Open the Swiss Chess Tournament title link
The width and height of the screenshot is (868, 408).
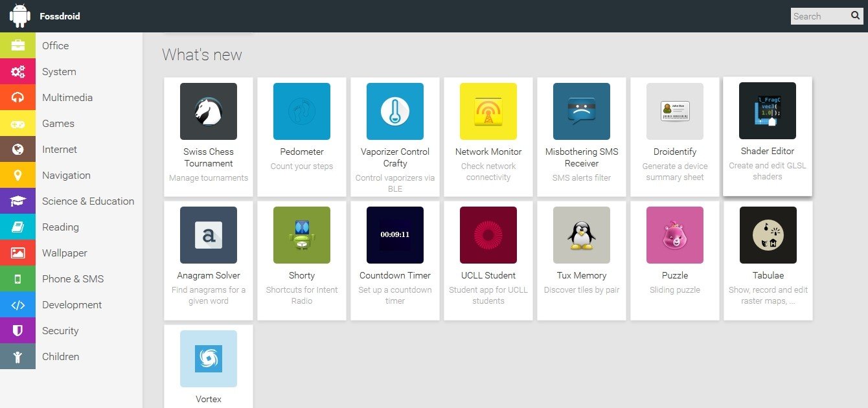coord(209,157)
